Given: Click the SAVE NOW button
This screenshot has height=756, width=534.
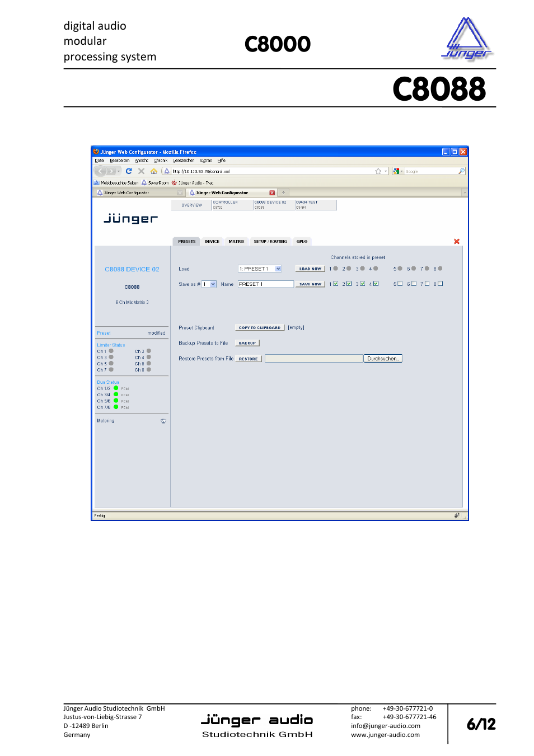Looking at the screenshot, I should (x=310, y=284).
